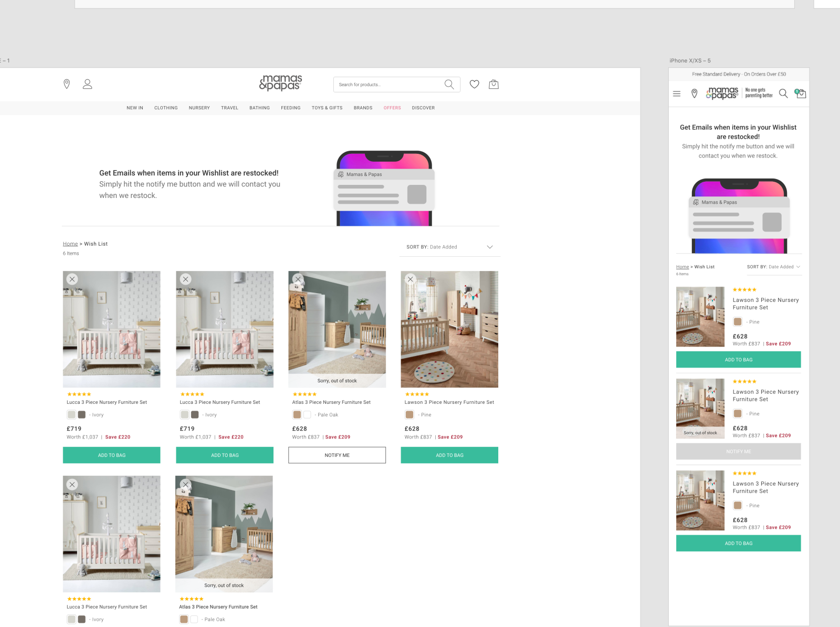The height and width of the screenshot is (627, 840).
Task: Click the desktop 'Lawson 3 Piece Nursery Furniture Set' title
Action: pyautogui.click(x=449, y=403)
